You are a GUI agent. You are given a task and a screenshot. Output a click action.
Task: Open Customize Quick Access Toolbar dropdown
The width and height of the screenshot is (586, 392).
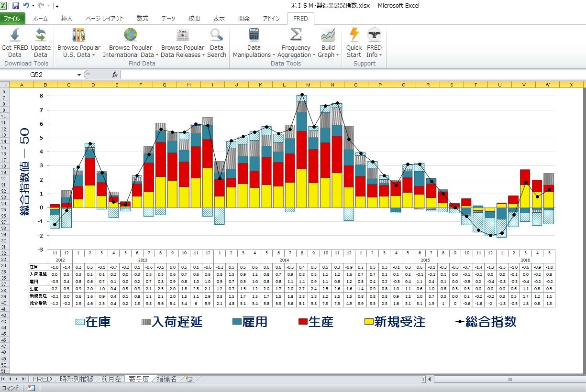tap(57, 6)
